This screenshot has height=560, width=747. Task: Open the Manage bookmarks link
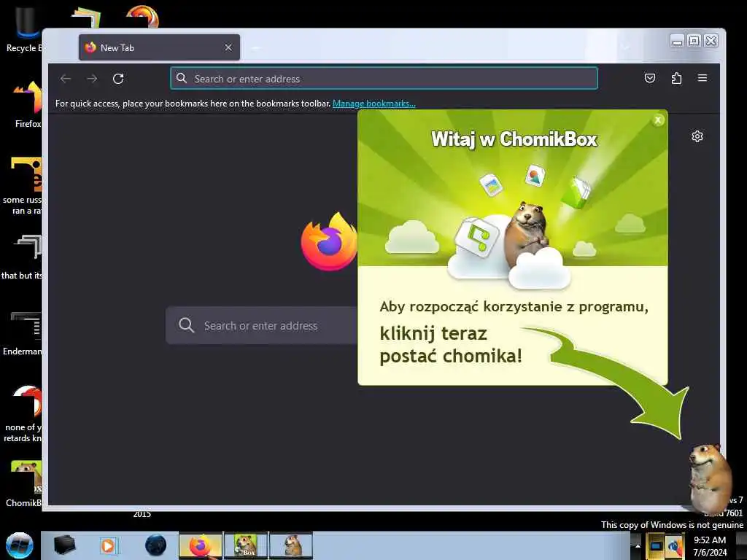pyautogui.click(x=374, y=104)
